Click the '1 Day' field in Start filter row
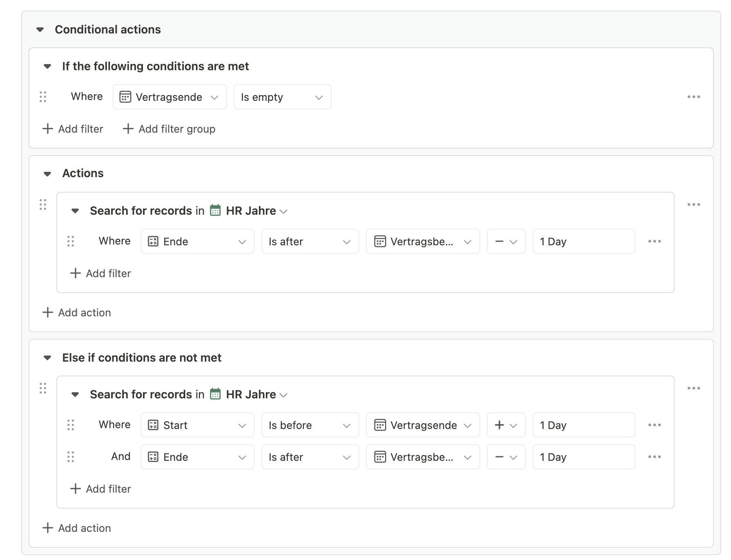731x560 pixels. point(583,425)
